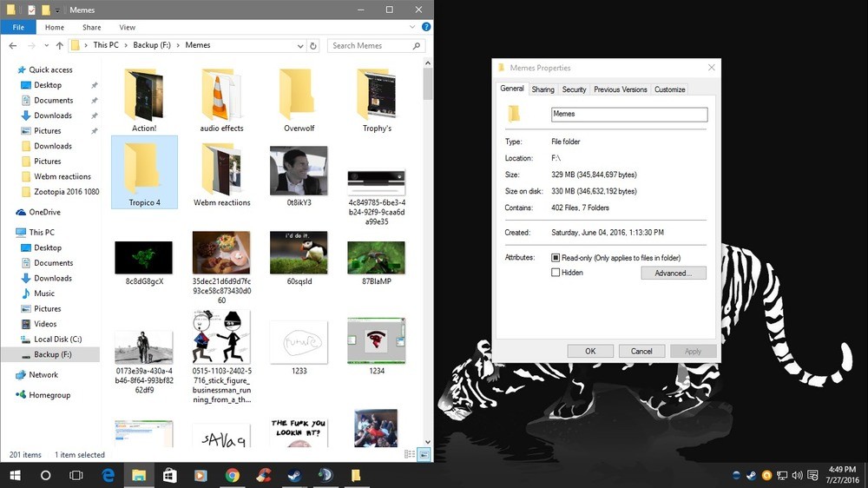Screen dimensions: 868x488
Task: Switch to the Security tab
Action: point(574,89)
